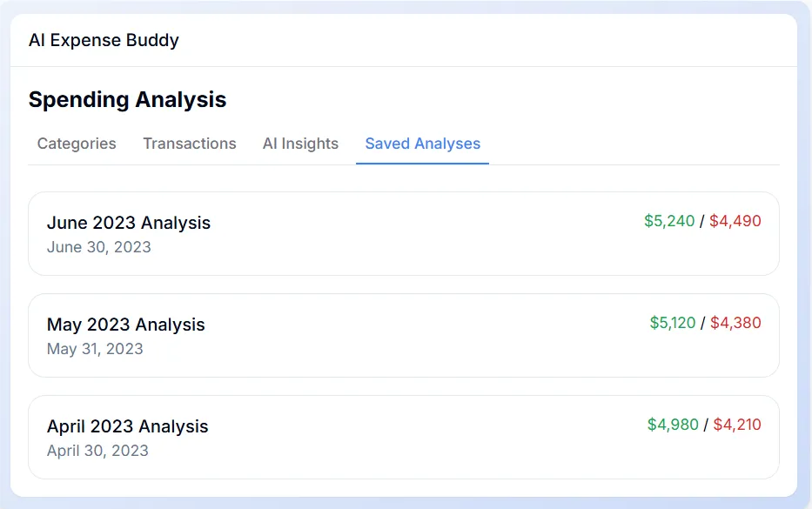Click the April 2023 Analysis title

pos(127,426)
